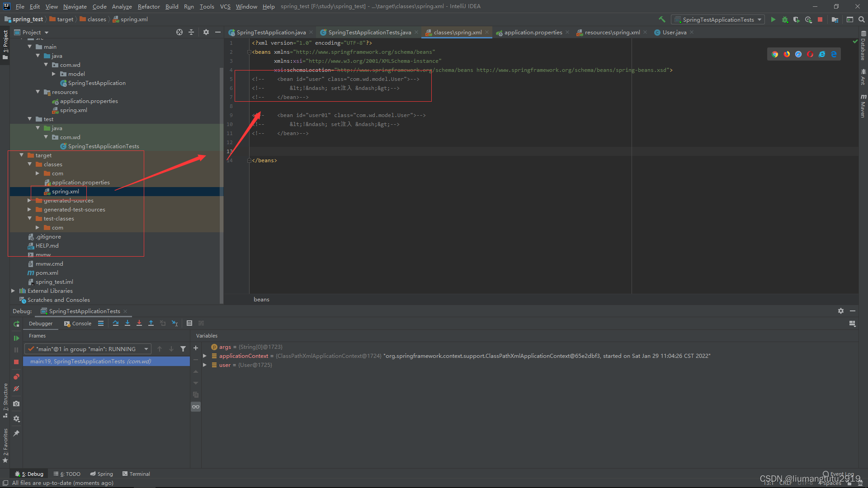Screen dimensions: 868x488
Task: Click the Evaluate Expression calculator icon
Action: (x=189, y=323)
